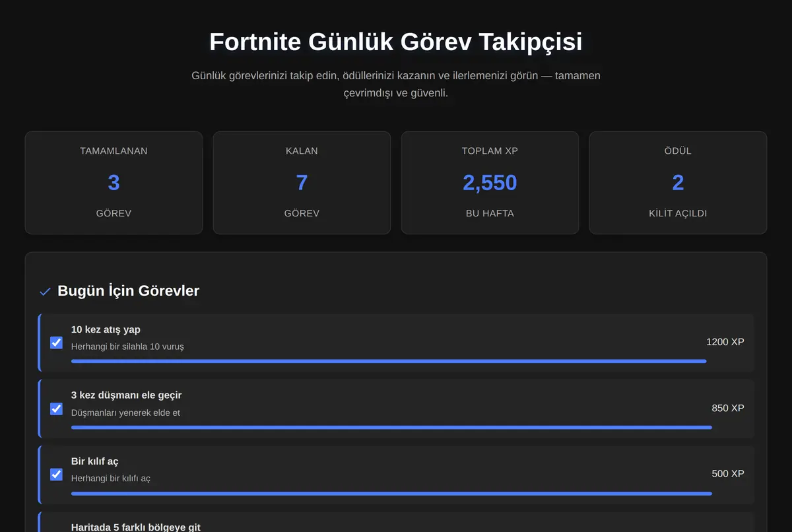Click the 'KİLİT AÇILDI' label
Viewport: 792px width, 532px height.
click(678, 213)
